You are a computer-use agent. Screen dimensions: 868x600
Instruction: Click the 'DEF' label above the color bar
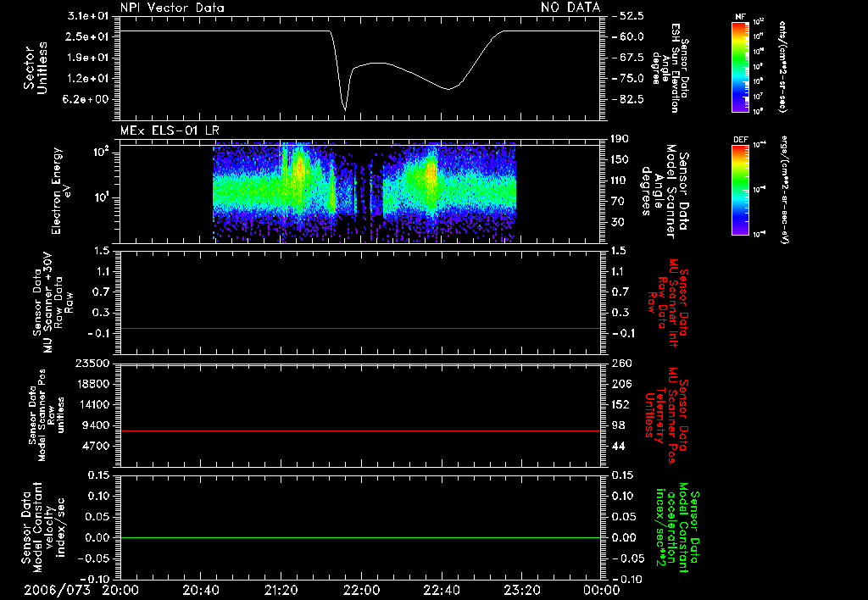pyautogui.click(x=741, y=140)
